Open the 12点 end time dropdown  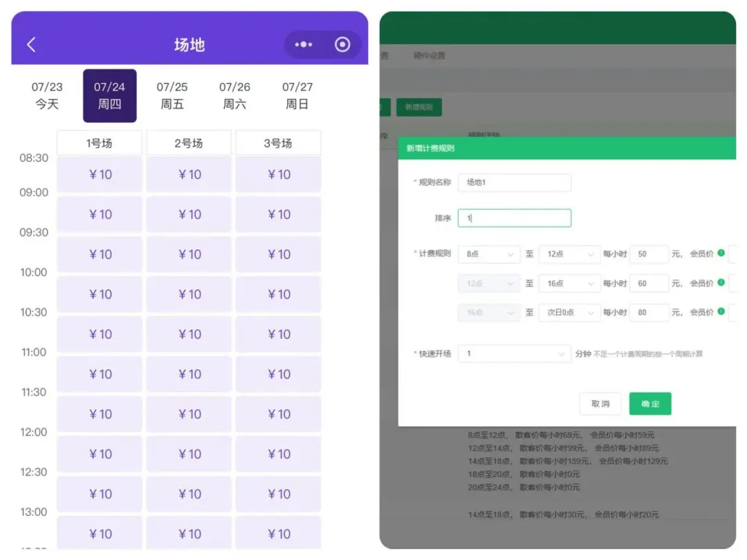pyautogui.click(x=569, y=254)
